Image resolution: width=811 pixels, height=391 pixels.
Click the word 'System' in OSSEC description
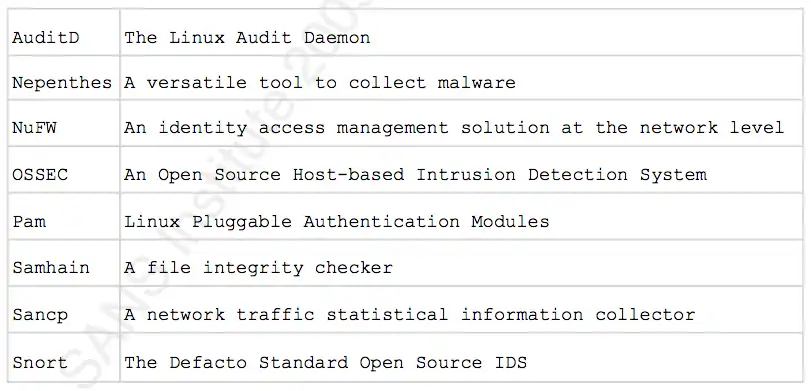tap(673, 175)
